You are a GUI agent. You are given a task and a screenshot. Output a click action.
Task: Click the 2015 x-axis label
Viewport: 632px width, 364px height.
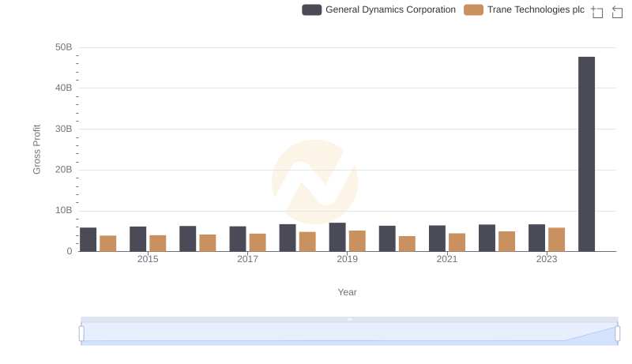pos(148,259)
